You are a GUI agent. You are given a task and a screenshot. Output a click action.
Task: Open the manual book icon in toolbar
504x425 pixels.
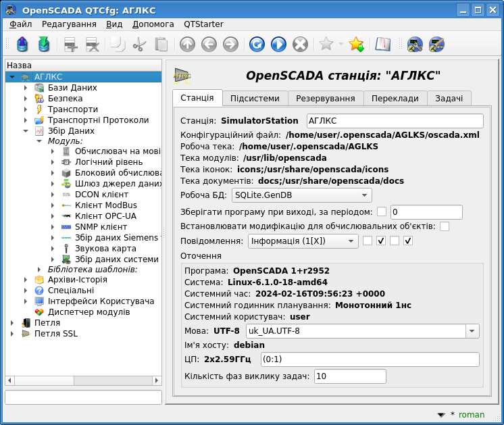click(383, 45)
